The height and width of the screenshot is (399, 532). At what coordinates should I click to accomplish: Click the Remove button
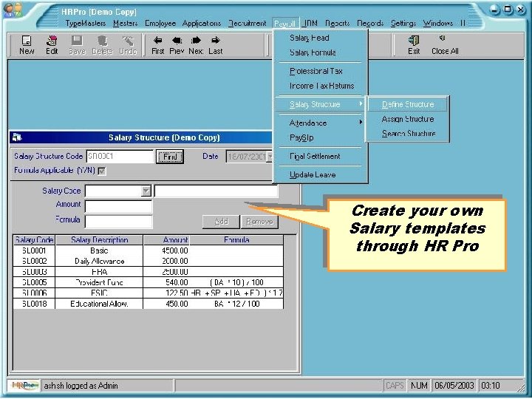click(x=259, y=222)
